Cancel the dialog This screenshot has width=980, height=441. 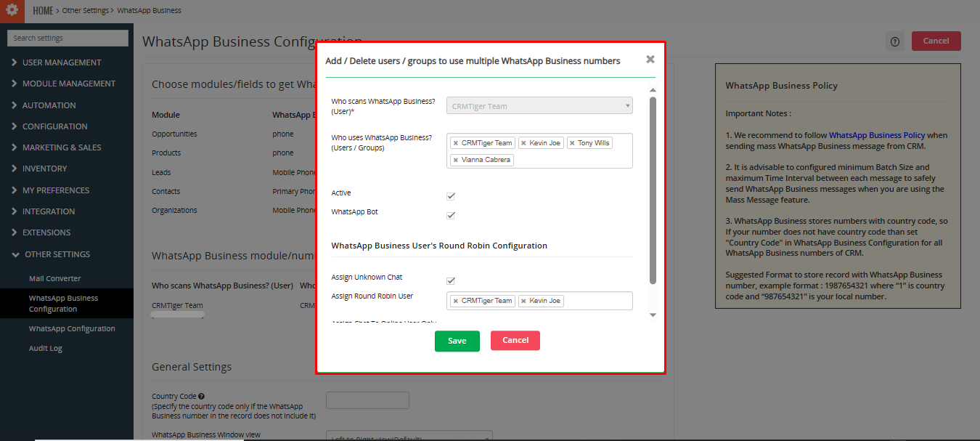point(515,340)
